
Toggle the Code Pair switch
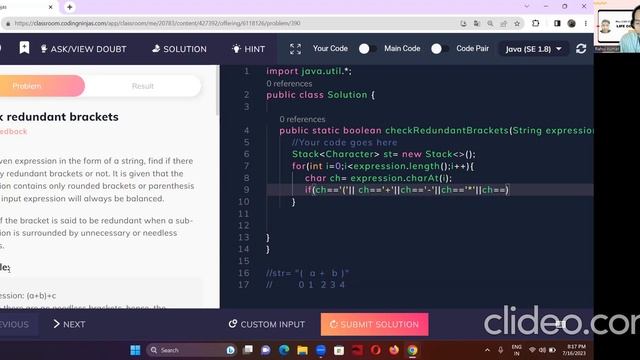440,49
